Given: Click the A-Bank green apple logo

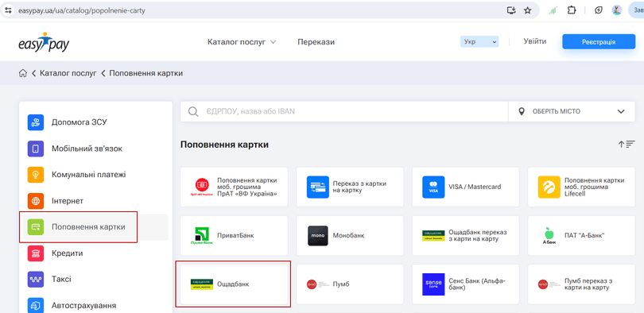Looking at the screenshot, I should [x=549, y=236].
